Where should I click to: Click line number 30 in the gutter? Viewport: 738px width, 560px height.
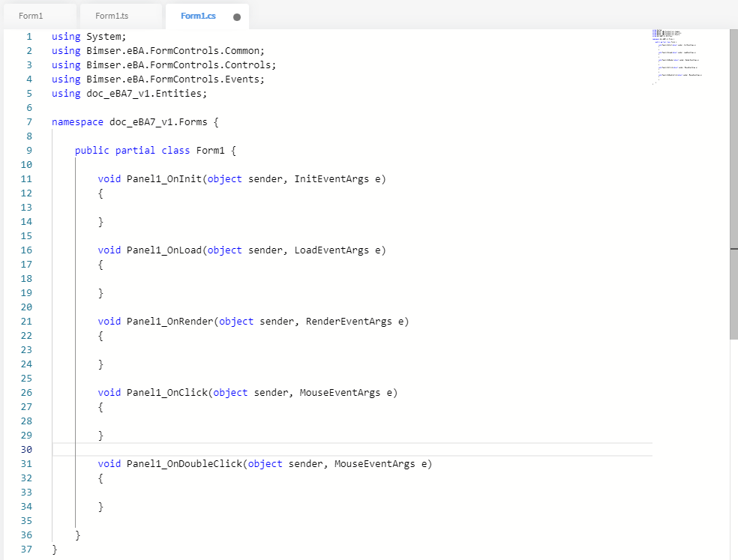point(26,449)
